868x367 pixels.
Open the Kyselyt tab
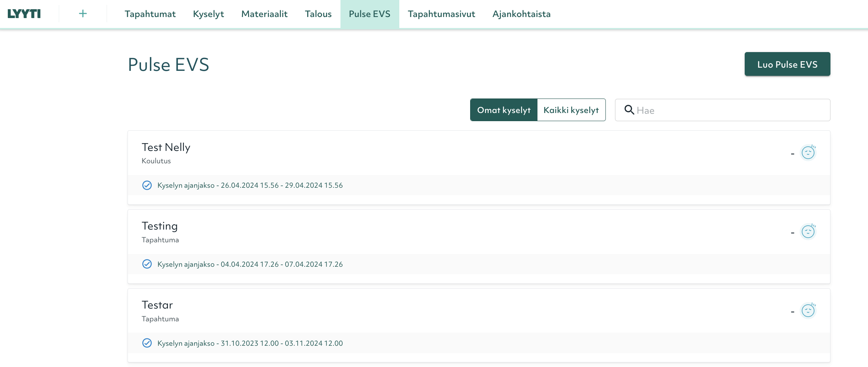(x=208, y=14)
